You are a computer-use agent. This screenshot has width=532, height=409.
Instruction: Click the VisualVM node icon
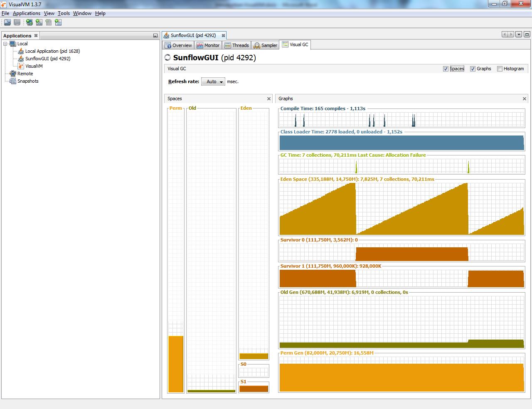pos(21,66)
